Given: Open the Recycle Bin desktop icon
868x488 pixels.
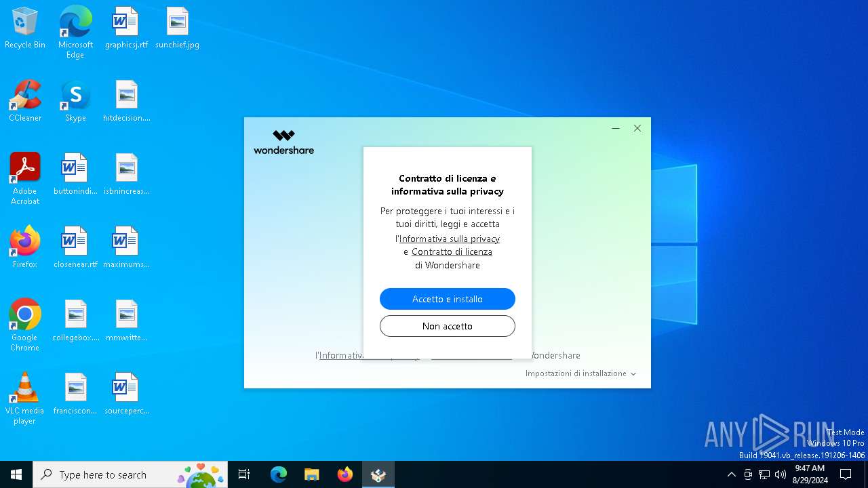Looking at the screenshot, I should 25,28.
